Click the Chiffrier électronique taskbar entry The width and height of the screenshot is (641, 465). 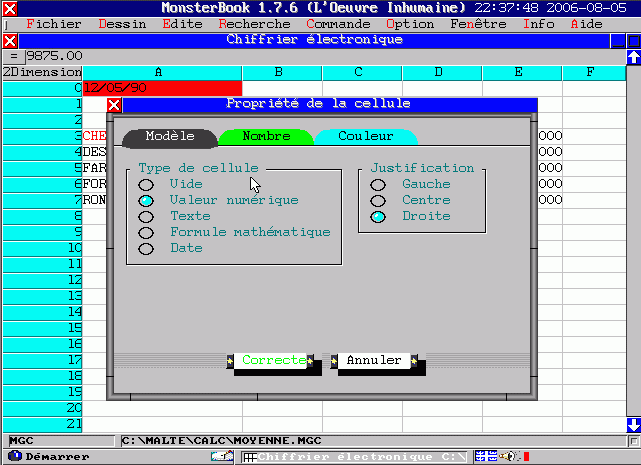tap(354, 456)
